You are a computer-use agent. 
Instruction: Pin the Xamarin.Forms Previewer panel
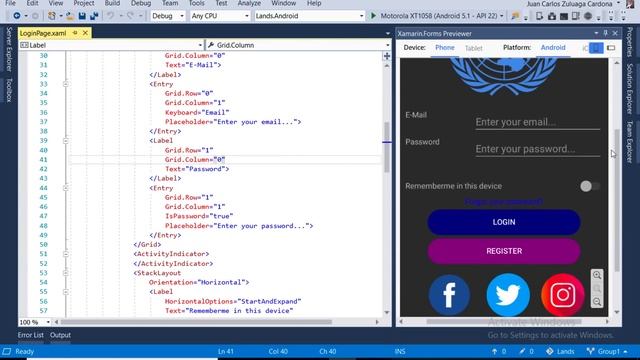click(x=606, y=33)
